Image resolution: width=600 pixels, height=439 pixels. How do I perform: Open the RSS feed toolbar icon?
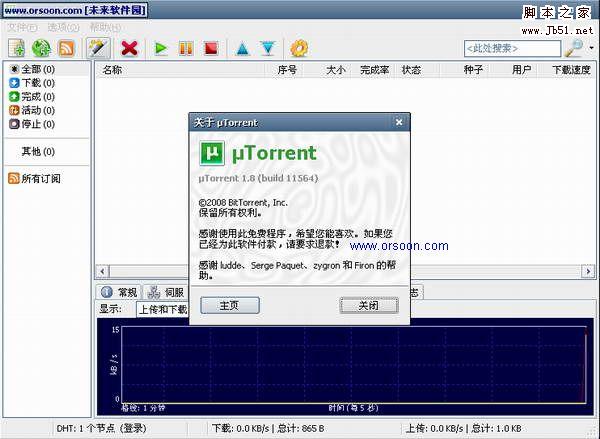click(x=66, y=49)
